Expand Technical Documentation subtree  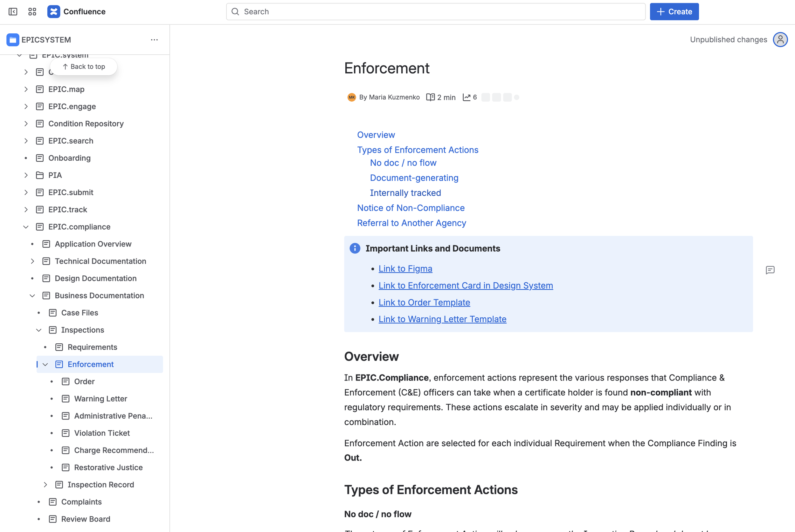[32, 261]
